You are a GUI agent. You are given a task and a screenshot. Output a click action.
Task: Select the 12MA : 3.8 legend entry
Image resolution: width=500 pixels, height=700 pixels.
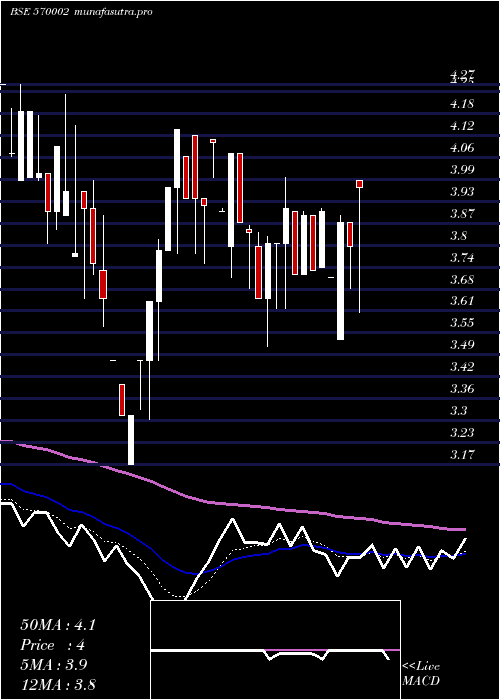pyautogui.click(x=58, y=684)
